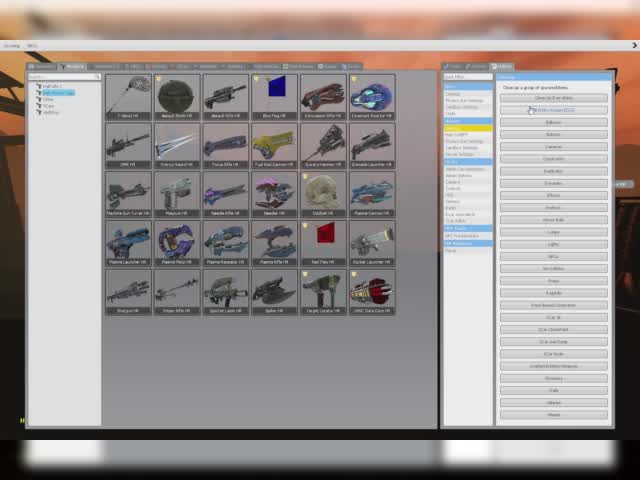Select the Needler HR icon
640x480 pixels.
tap(274, 194)
